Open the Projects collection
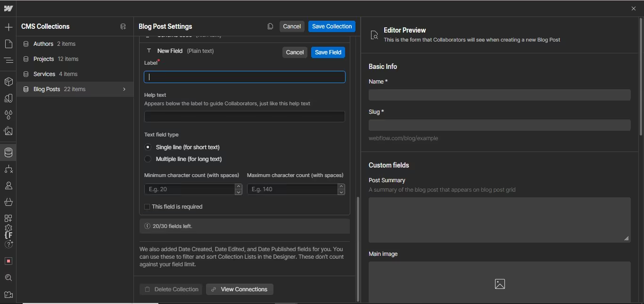 point(44,59)
